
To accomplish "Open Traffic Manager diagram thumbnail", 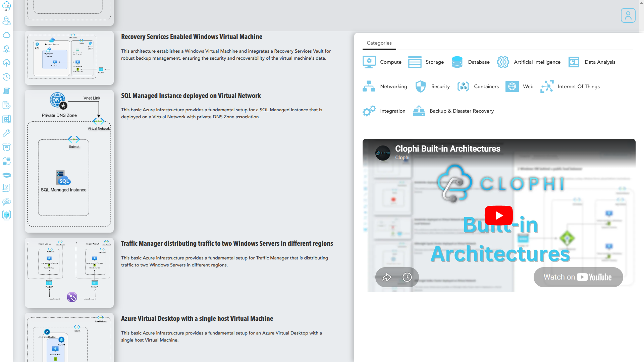I will 69,273.
